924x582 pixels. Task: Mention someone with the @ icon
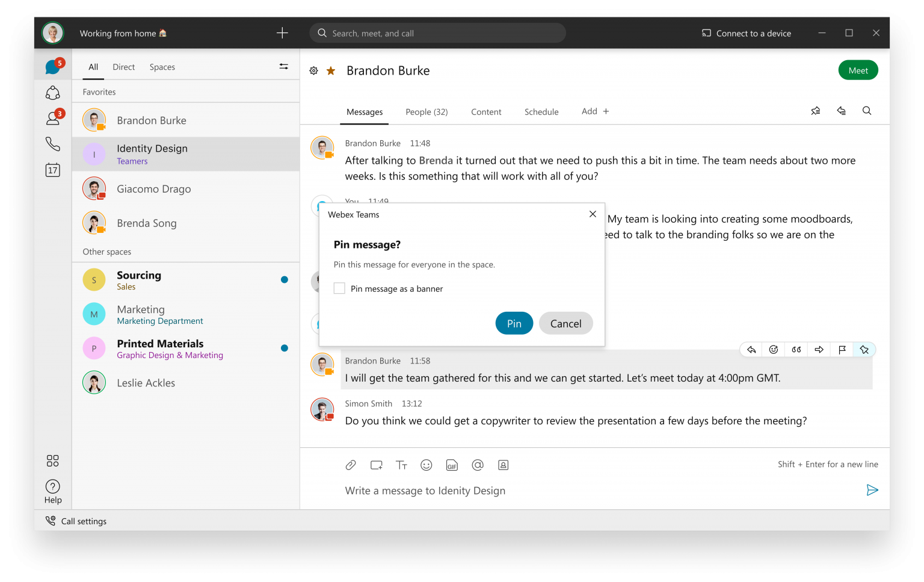[x=478, y=465]
